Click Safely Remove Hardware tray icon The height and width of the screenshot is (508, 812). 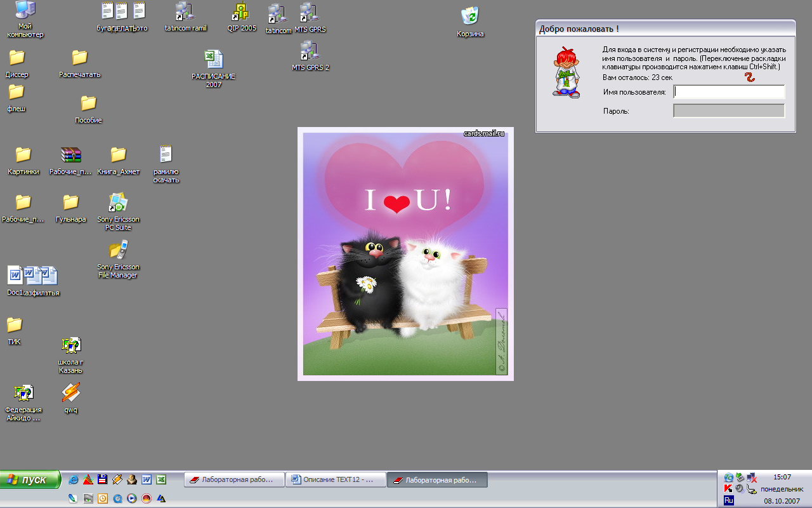(740, 478)
